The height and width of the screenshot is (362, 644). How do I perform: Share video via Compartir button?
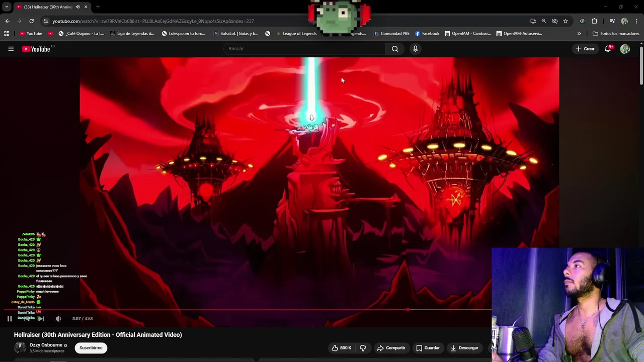[391, 348]
